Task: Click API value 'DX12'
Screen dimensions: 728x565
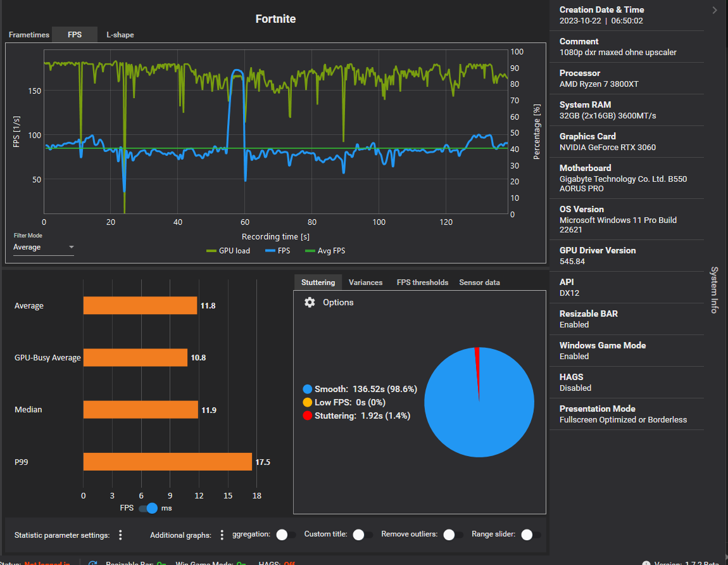Action: tap(569, 293)
